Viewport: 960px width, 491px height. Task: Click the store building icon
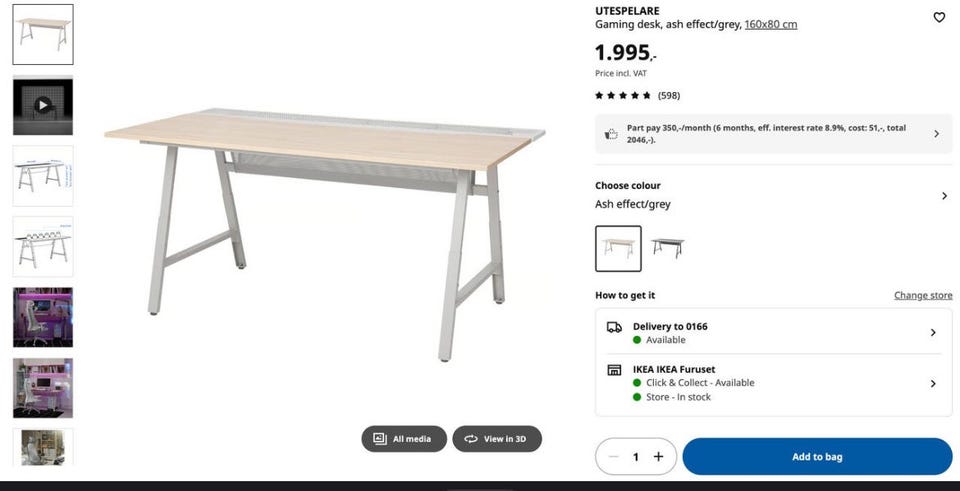click(x=614, y=370)
